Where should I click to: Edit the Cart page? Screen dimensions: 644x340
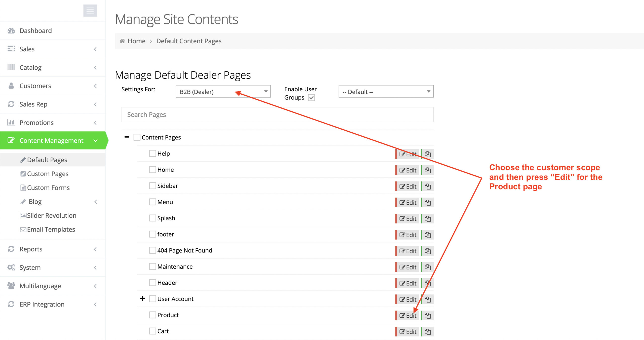click(407, 332)
